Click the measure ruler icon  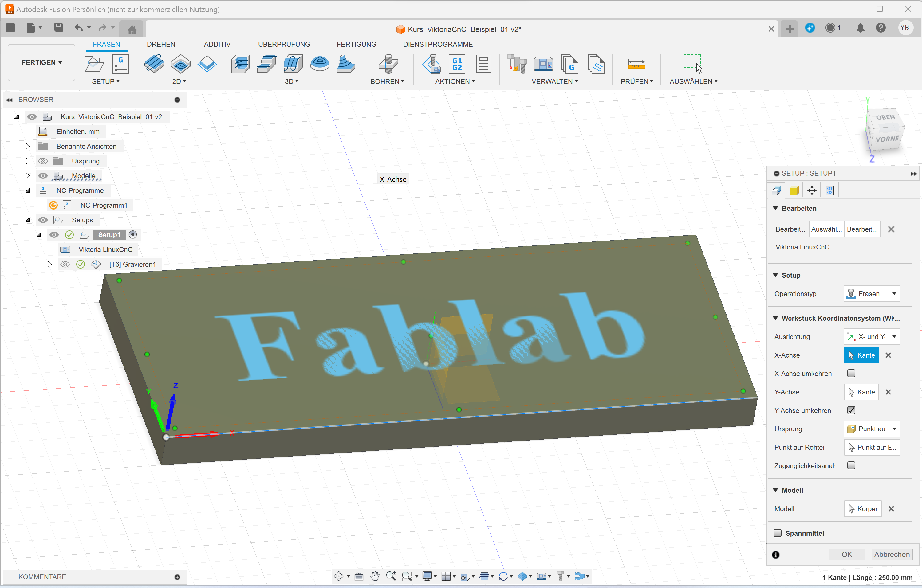click(x=636, y=64)
